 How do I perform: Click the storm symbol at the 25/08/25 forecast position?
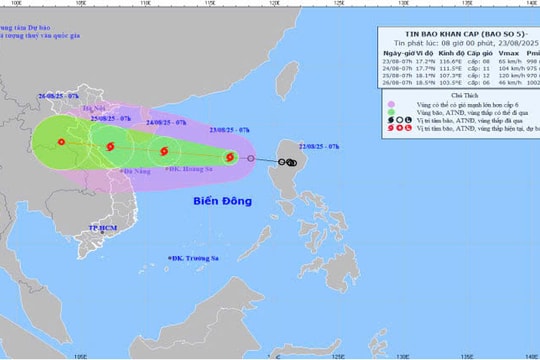click(x=110, y=147)
